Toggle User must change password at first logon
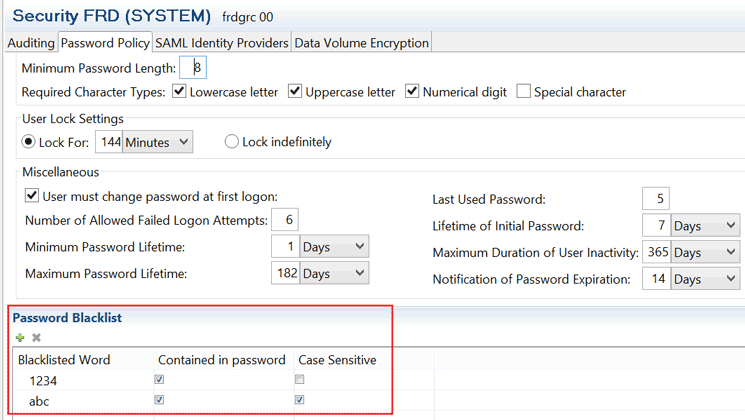Screen dimensions: 745x420 point(32,195)
